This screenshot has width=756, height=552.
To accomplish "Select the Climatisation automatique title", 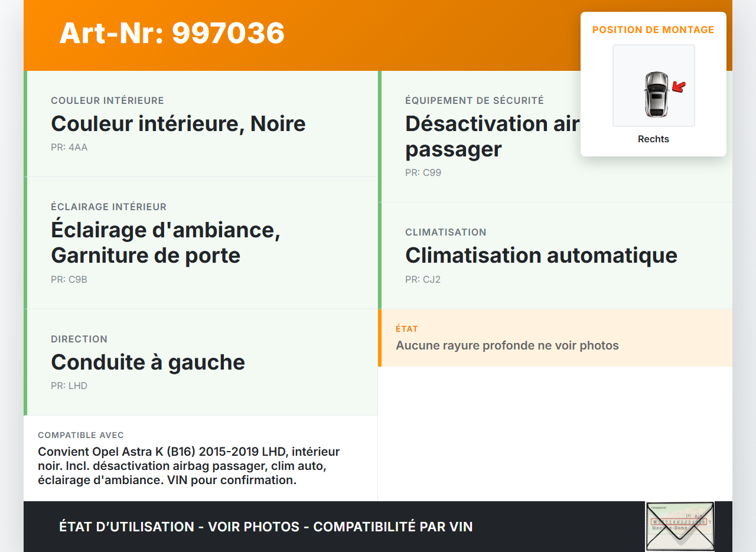I will 541,256.
